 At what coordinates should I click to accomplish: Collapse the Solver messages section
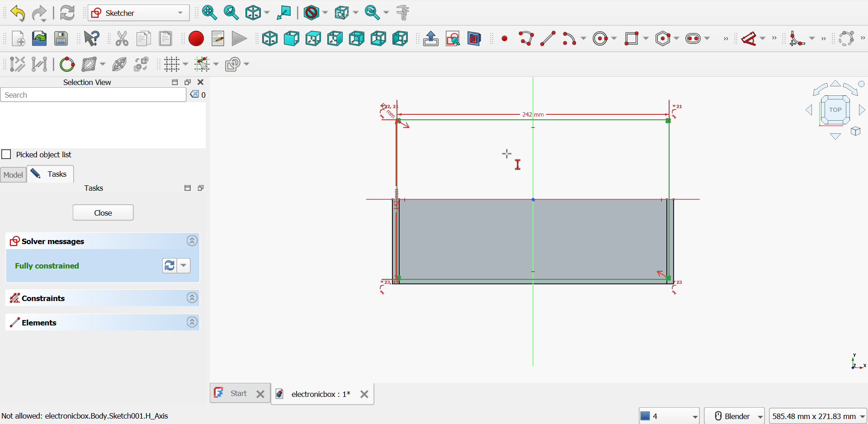coord(192,241)
